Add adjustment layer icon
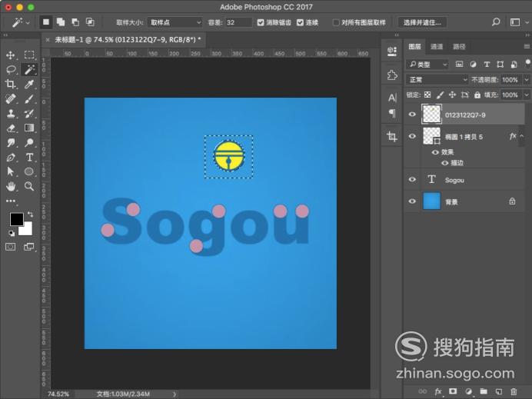This screenshot has height=399, width=532. 468,391
